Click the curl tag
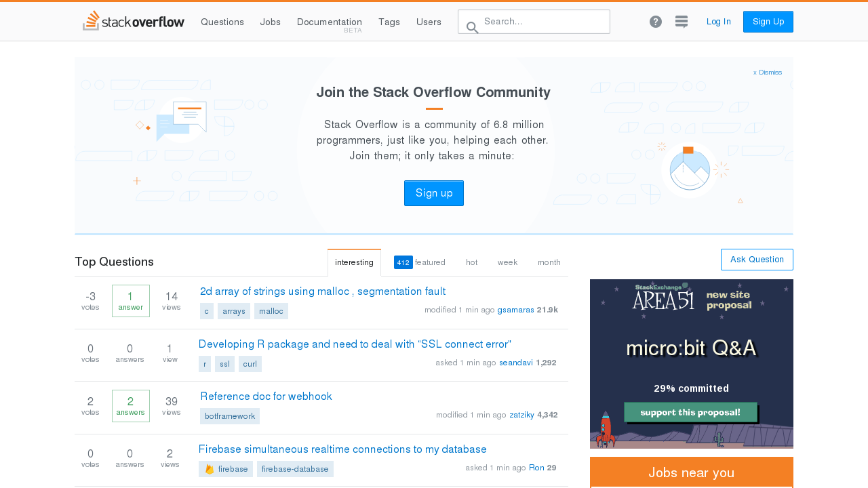 [x=250, y=364]
